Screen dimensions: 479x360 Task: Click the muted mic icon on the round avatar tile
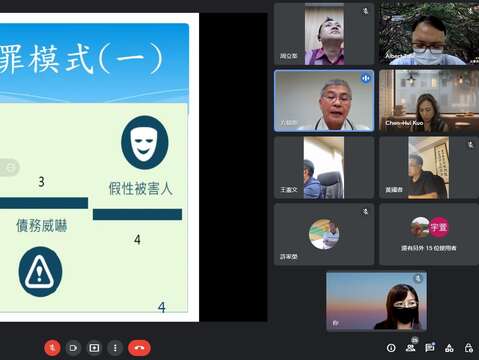(365, 212)
